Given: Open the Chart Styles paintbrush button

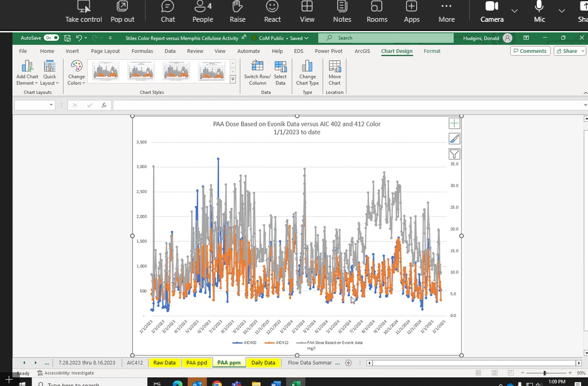Looking at the screenshot, I should pos(454,138).
